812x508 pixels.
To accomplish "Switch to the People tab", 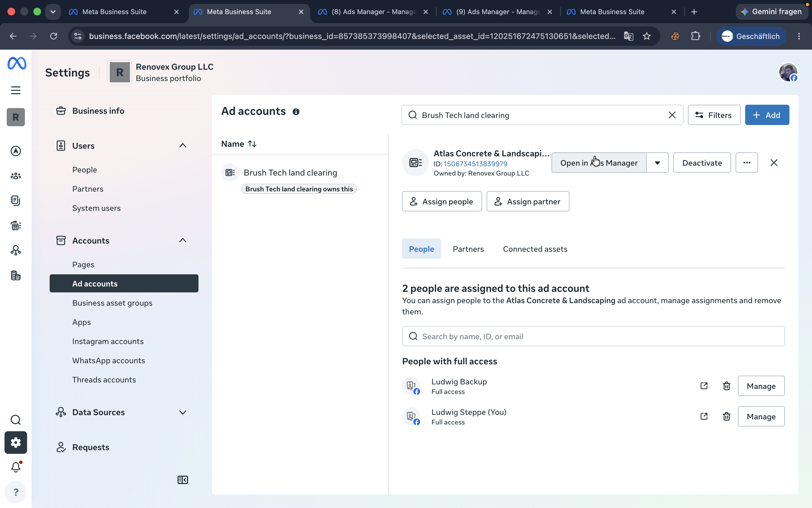I will point(421,249).
